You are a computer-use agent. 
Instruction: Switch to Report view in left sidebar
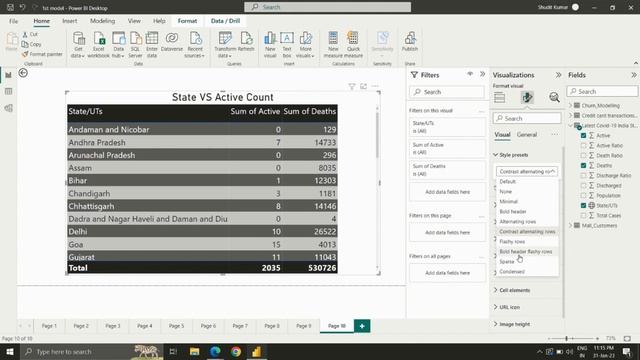coord(8,75)
